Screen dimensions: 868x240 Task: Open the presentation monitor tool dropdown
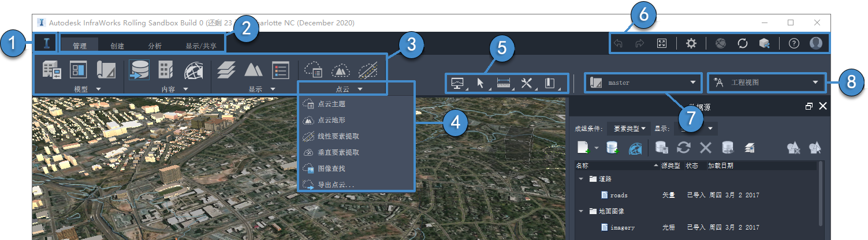[459, 83]
